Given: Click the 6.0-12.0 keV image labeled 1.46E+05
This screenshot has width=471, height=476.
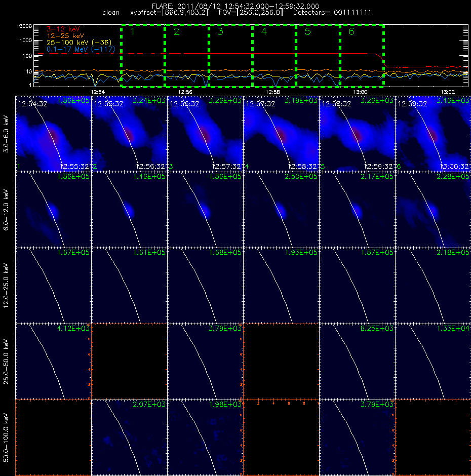Looking at the screenshot, I should [129, 210].
